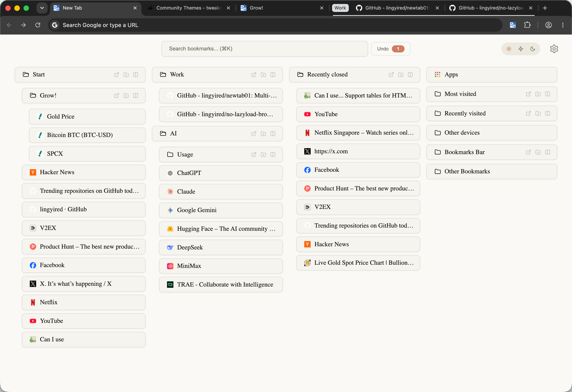This screenshot has height=392, width=572.
Task: Click the Chrome address bar
Action: tap(275, 25)
